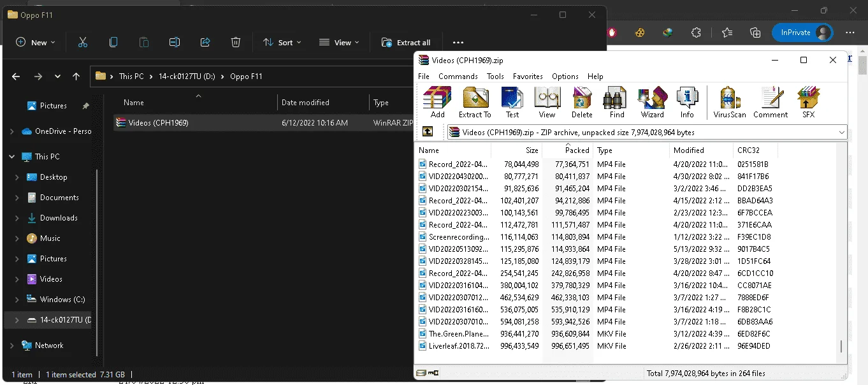
Task: Open the View dropdown in Explorer
Action: (x=339, y=43)
